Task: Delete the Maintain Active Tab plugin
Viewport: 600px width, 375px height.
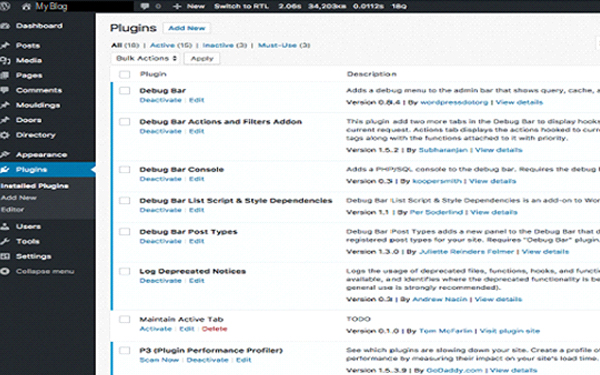Action: (214, 329)
